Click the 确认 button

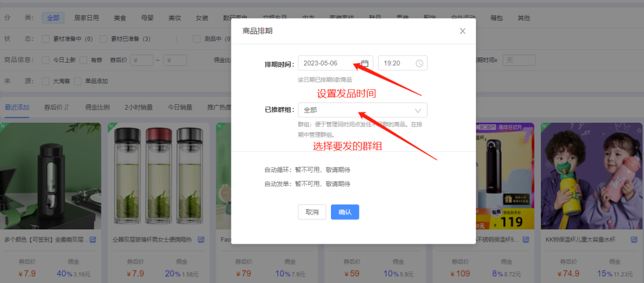point(345,212)
